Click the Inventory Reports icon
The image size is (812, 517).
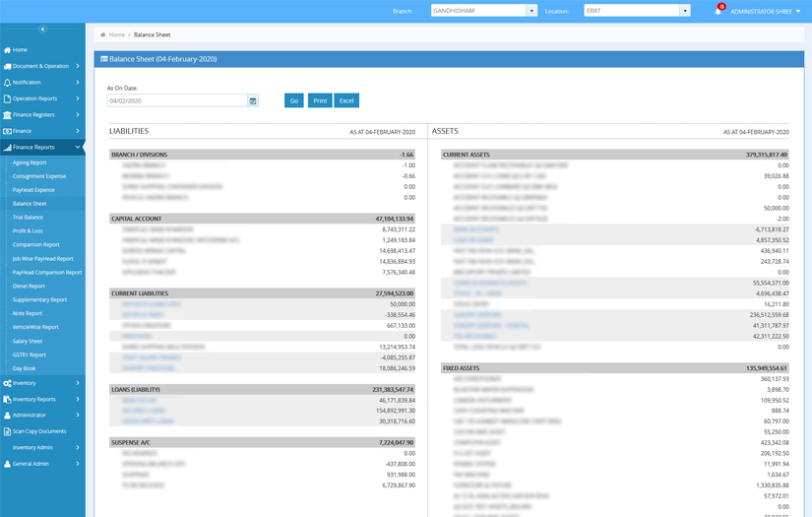[7, 400]
